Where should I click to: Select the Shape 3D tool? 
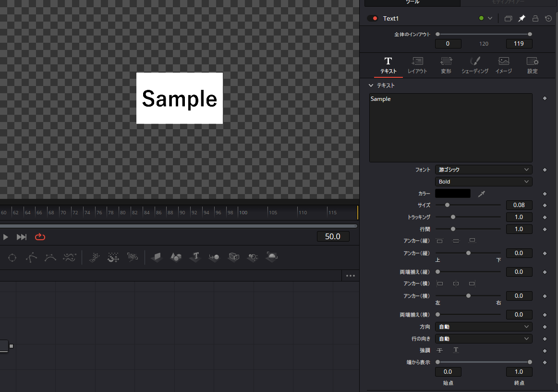[175, 257]
